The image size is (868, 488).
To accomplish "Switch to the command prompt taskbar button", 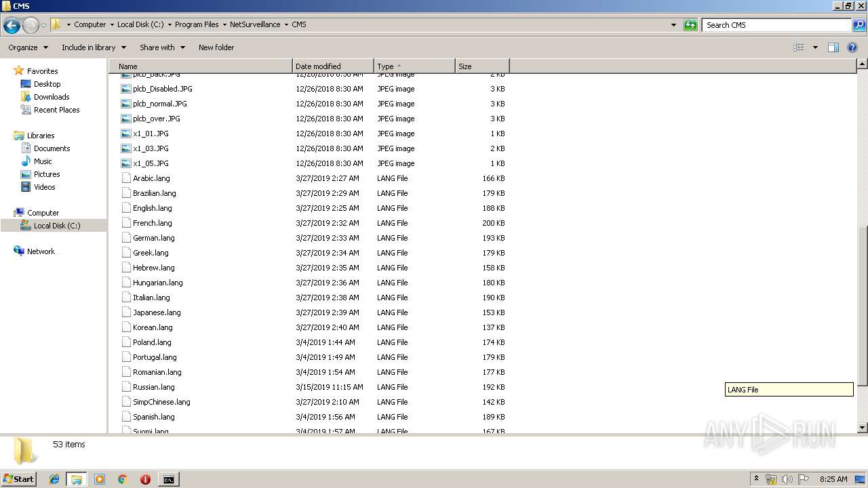I will click(x=168, y=479).
